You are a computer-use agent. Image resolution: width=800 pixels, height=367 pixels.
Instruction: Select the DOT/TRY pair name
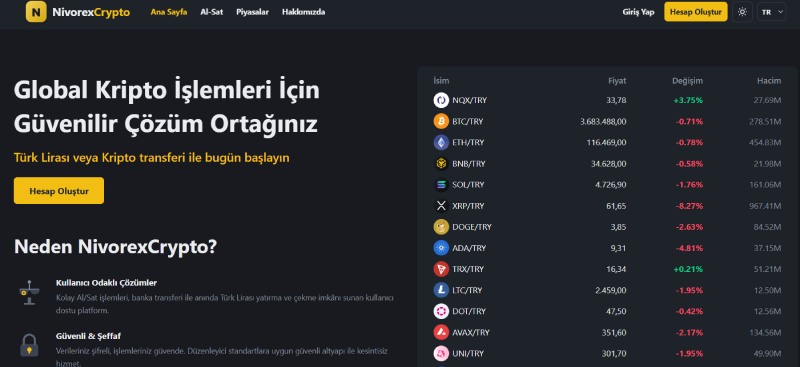pyautogui.click(x=469, y=311)
